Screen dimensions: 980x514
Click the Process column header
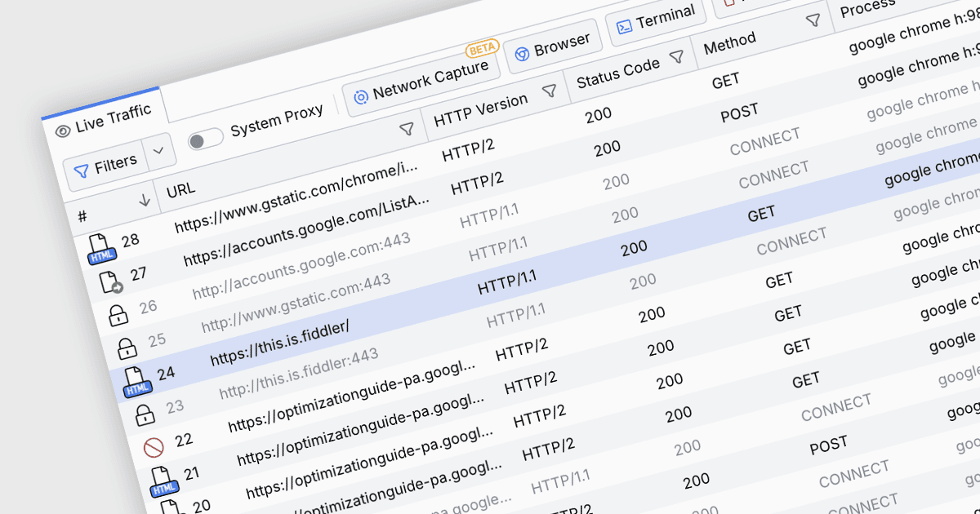point(867,7)
